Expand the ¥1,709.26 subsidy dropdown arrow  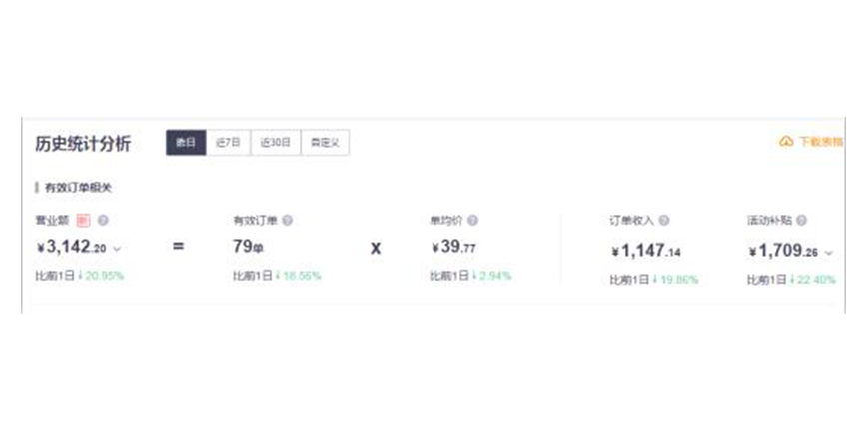828,253
